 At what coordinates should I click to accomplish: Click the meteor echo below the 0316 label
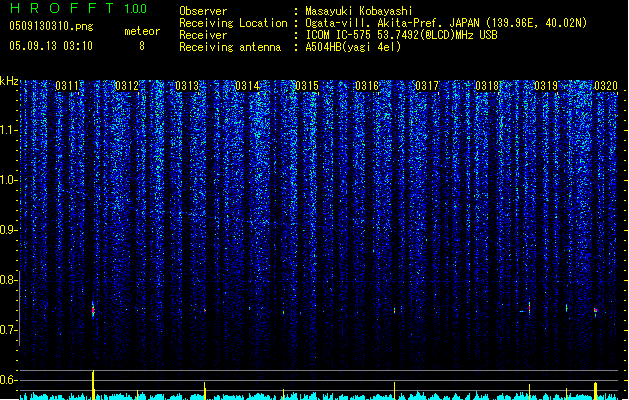click(394, 311)
